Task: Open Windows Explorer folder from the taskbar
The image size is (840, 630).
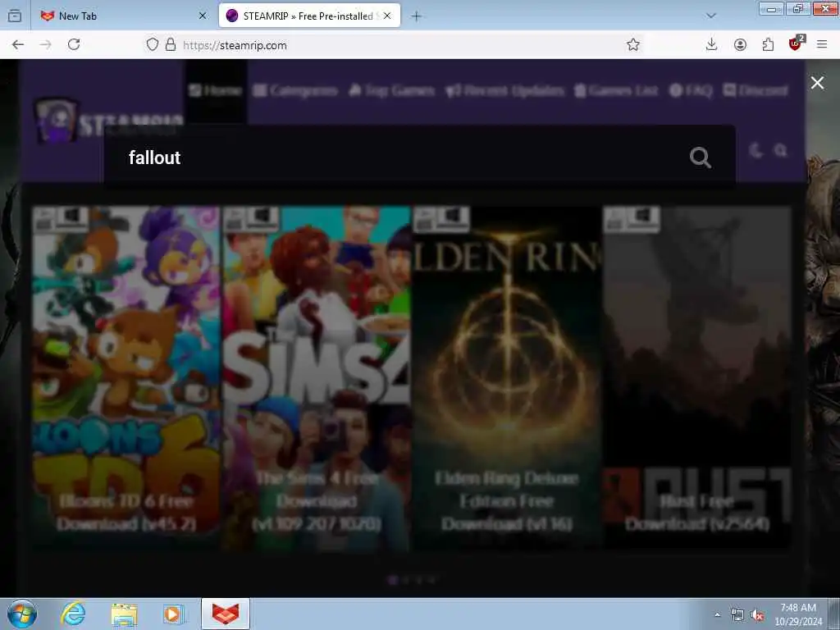Action: coord(125,614)
